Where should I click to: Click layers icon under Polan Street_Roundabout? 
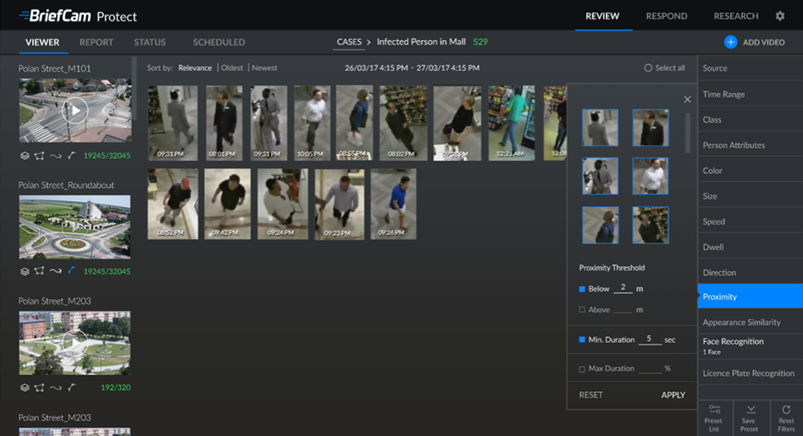click(25, 272)
